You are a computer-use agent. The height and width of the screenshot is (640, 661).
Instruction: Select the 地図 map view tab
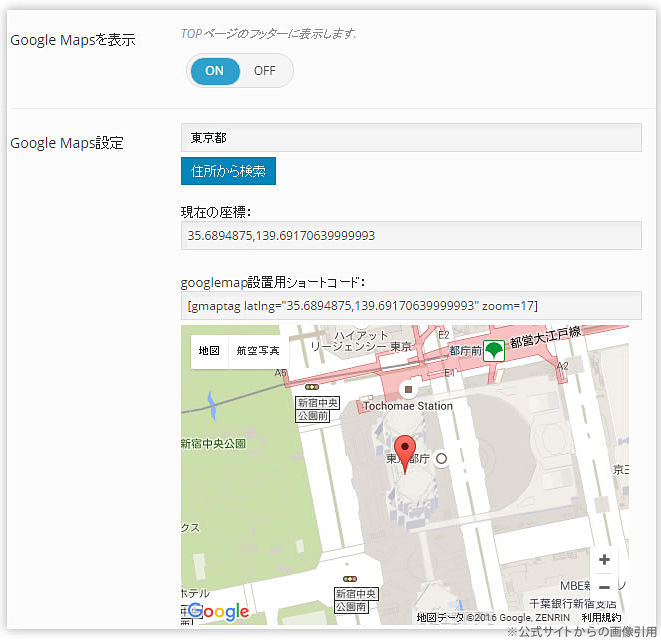[x=210, y=351]
